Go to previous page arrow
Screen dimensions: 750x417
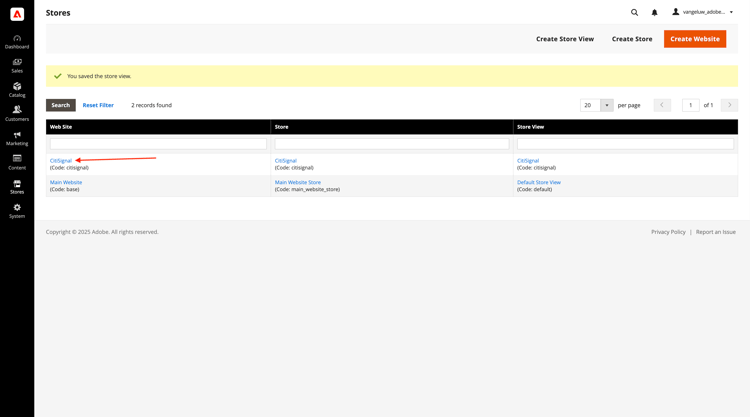click(662, 105)
